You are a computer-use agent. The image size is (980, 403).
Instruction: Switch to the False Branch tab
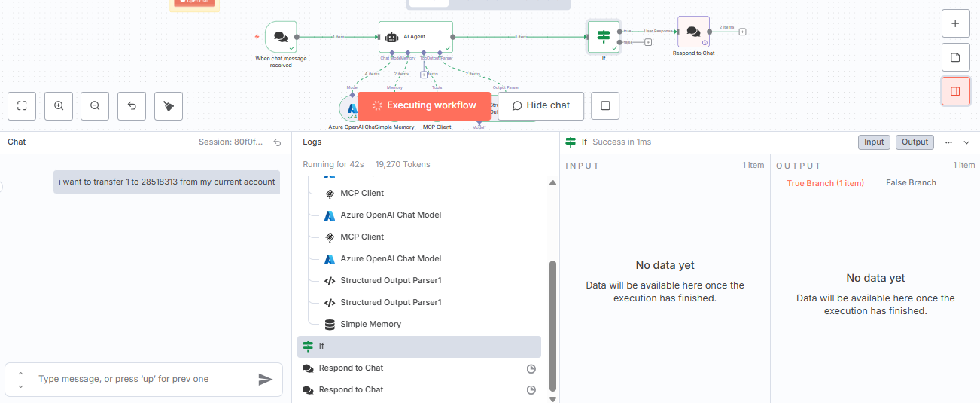click(x=911, y=183)
